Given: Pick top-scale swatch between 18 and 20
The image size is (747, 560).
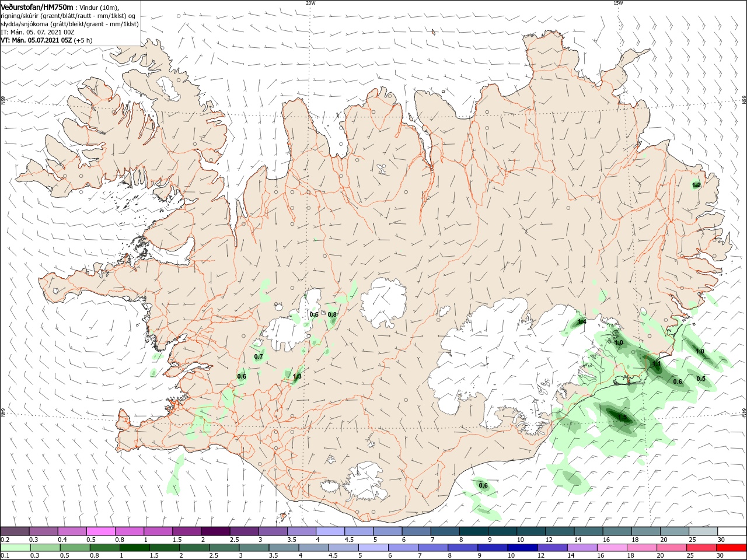Looking at the screenshot, I should [x=645, y=531].
